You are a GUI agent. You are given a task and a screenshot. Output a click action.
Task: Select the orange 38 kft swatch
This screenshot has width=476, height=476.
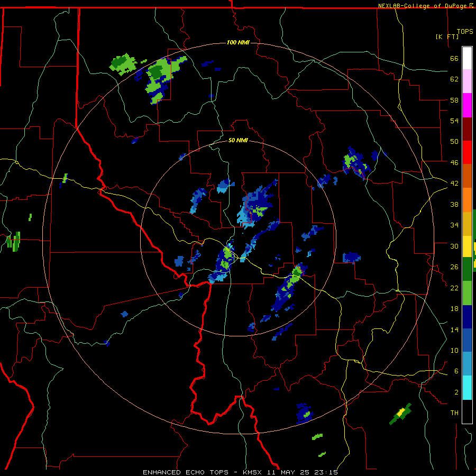pos(467,200)
